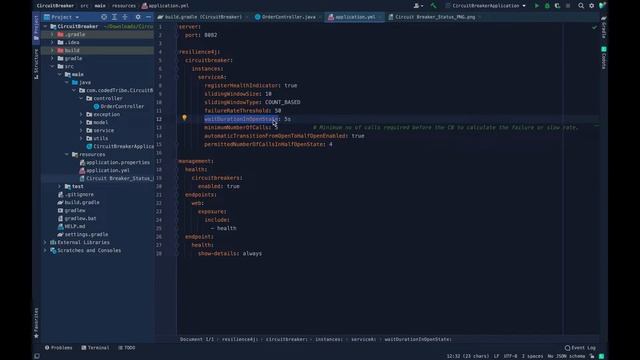Open the Event Log

tap(580, 348)
